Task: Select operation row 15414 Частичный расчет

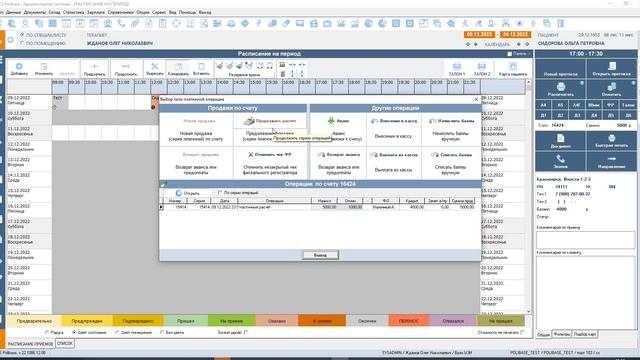Action: [318, 207]
